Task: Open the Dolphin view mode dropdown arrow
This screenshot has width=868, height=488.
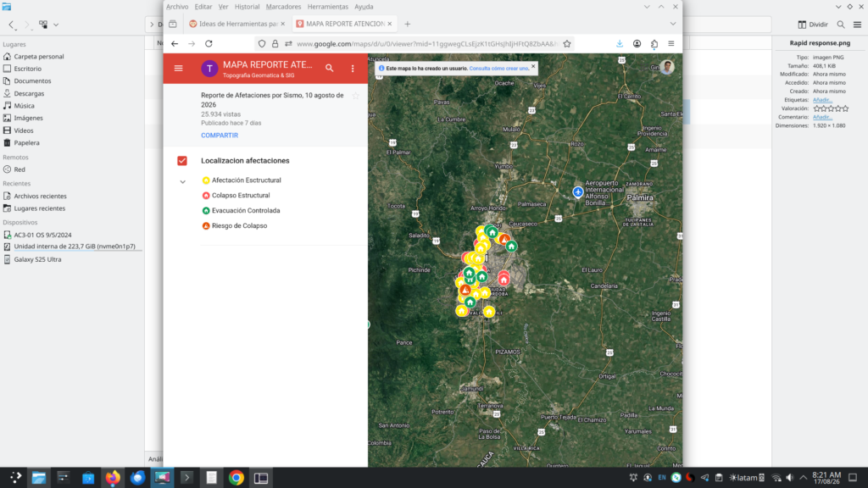Action: pyautogui.click(x=56, y=25)
